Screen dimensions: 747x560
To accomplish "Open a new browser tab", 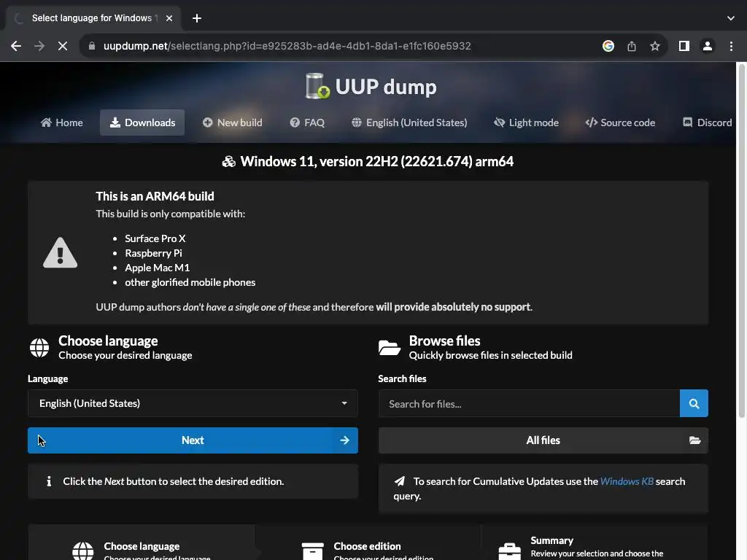I will pyautogui.click(x=197, y=18).
